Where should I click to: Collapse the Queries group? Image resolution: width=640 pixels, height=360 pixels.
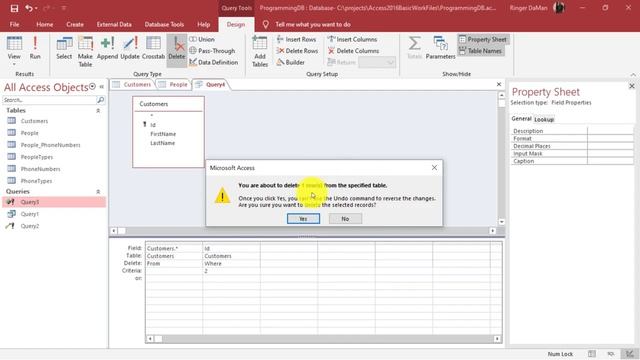tap(98, 191)
